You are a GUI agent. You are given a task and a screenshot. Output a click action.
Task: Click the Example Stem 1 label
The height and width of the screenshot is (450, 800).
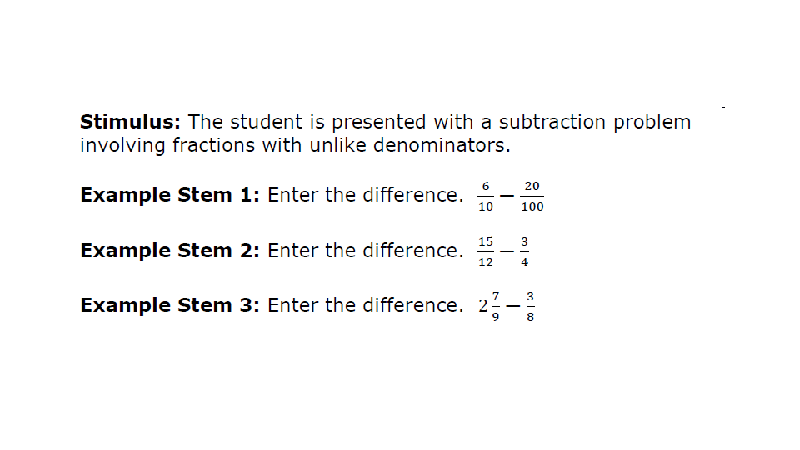[170, 195]
